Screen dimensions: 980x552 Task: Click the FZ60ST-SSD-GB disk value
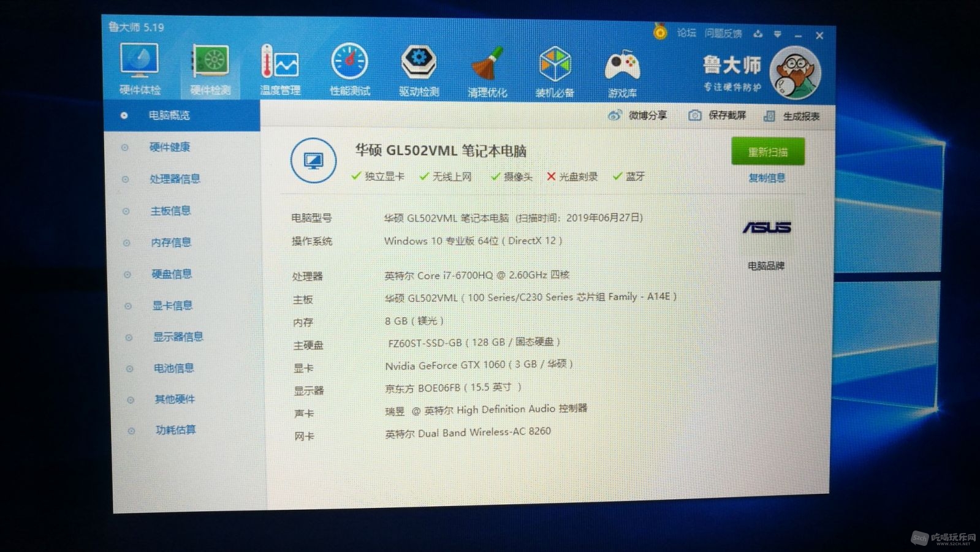474,342
